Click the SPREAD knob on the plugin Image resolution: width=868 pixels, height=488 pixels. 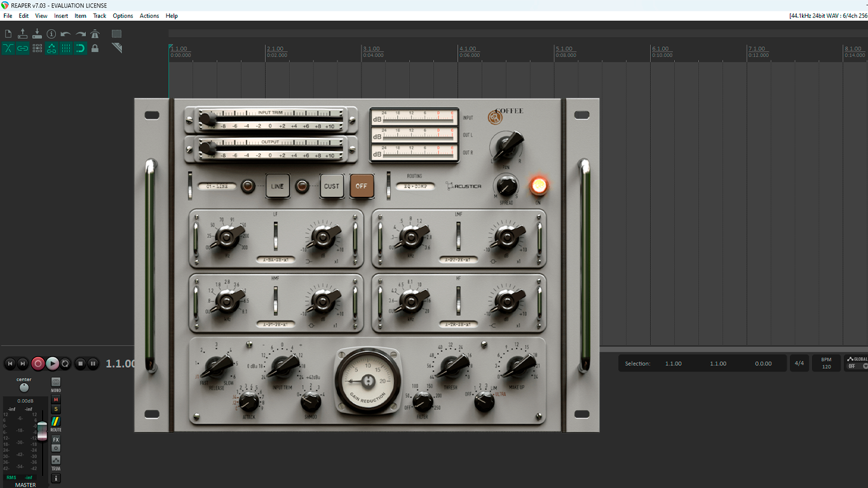click(x=506, y=186)
